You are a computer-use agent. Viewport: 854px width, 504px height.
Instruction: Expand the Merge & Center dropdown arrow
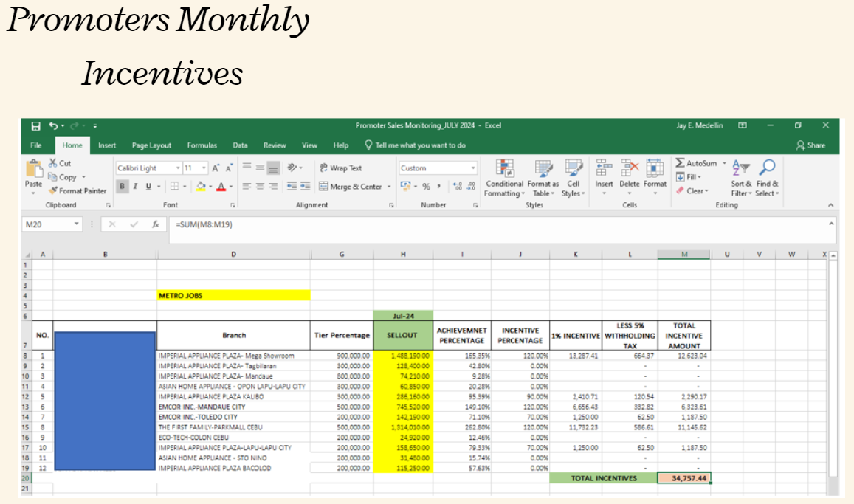[x=389, y=187]
